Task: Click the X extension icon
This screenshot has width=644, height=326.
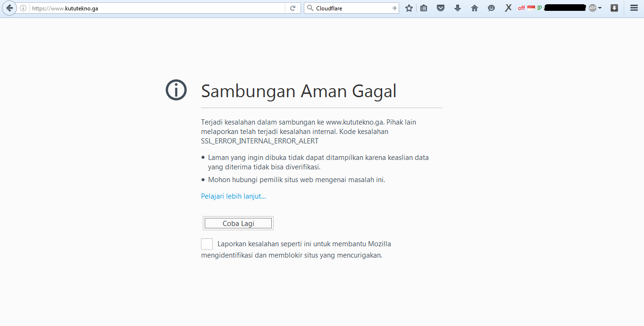Action: [508, 8]
